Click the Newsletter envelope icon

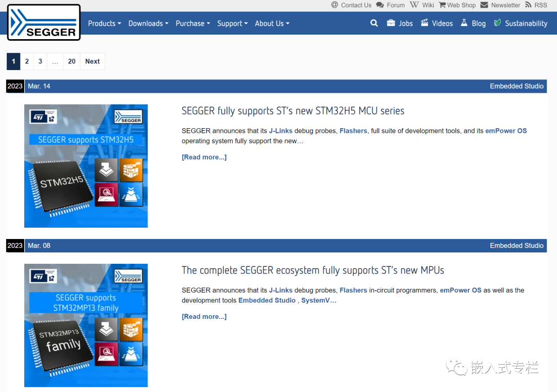[484, 5]
